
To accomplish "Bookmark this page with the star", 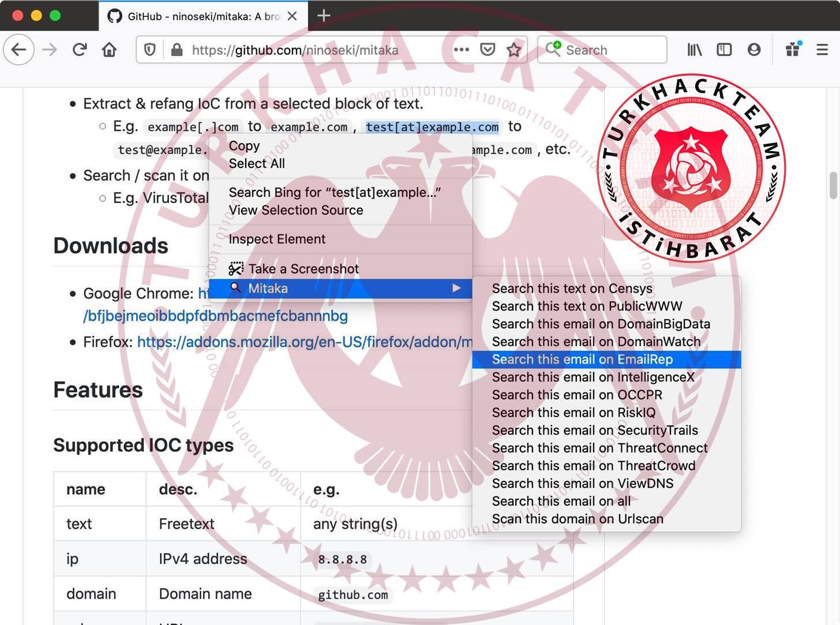I will (x=513, y=50).
